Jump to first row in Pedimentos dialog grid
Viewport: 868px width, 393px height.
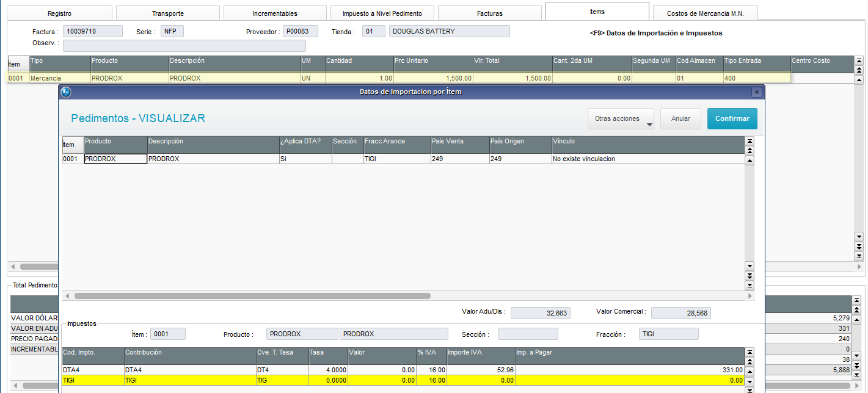[749, 141]
